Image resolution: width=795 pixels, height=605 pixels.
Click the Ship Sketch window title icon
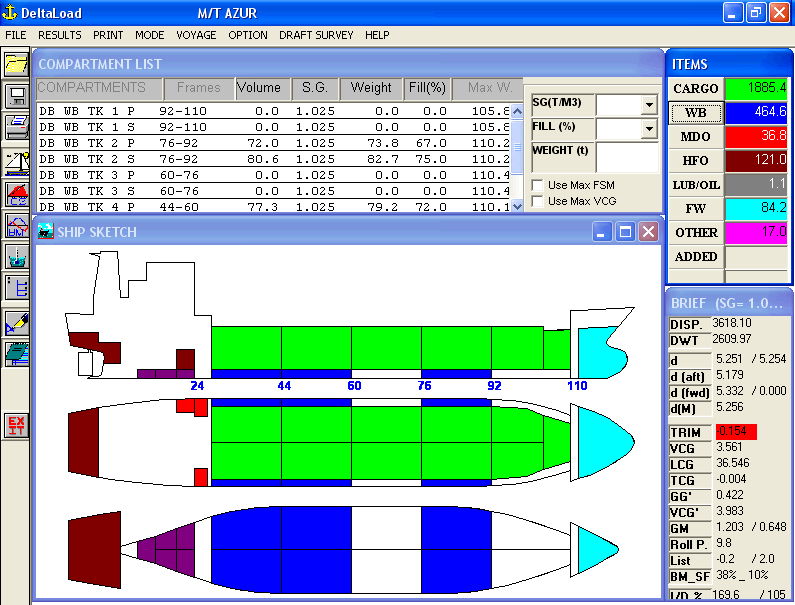pos(46,232)
